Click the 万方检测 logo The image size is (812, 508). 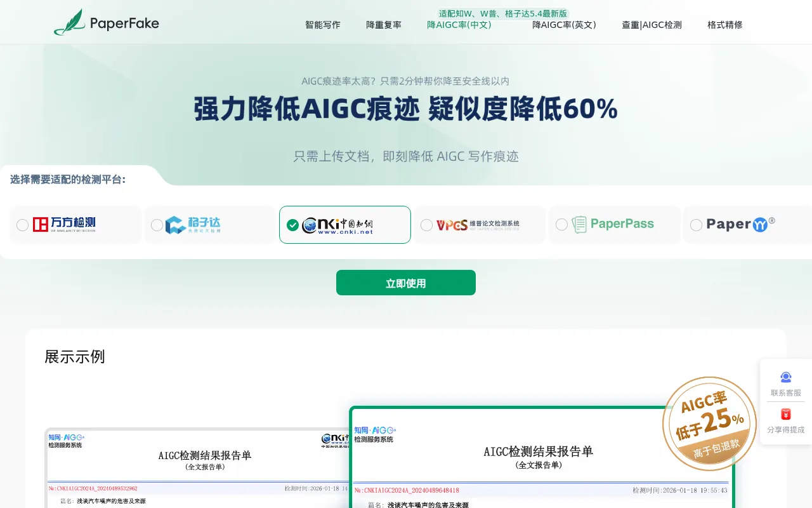(65, 224)
